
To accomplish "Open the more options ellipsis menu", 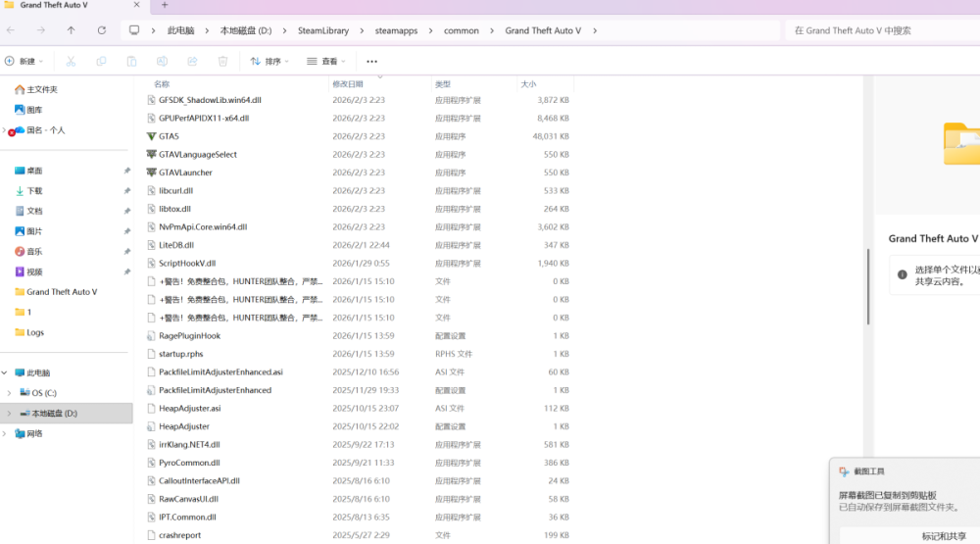I will pos(371,61).
